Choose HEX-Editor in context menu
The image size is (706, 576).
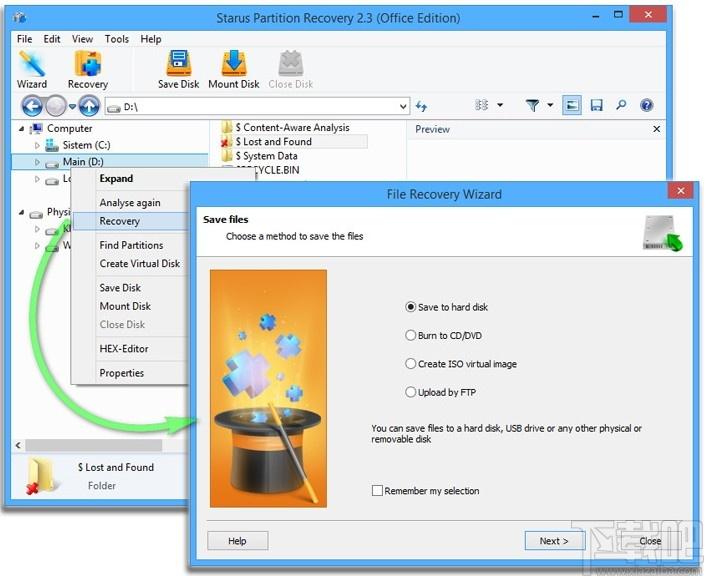(x=124, y=349)
